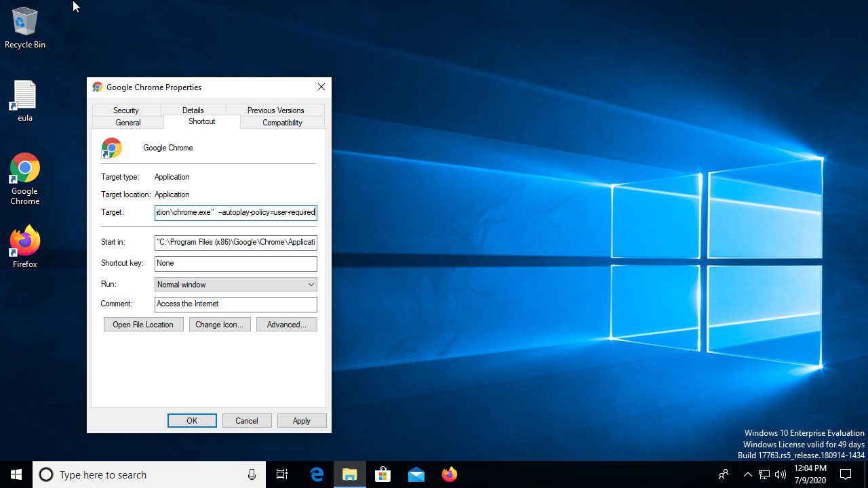Click the Type here to search box
The image size is (868, 488).
[x=148, y=474]
